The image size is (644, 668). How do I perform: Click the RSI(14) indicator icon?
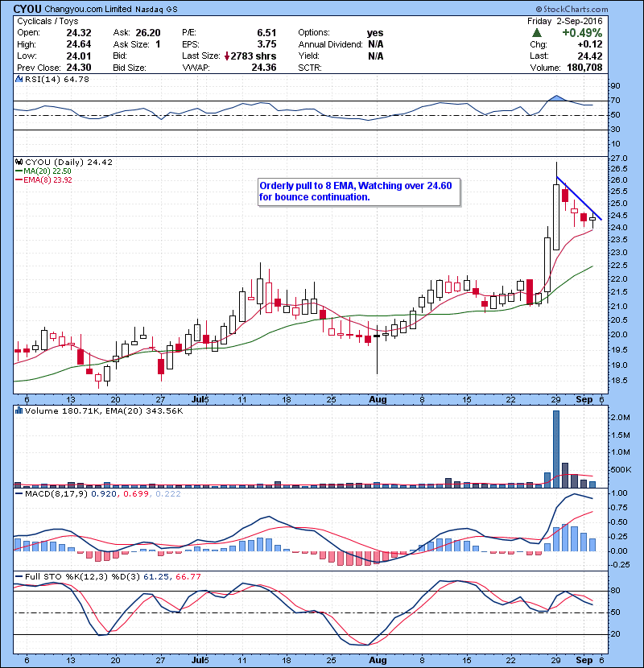tap(19, 79)
